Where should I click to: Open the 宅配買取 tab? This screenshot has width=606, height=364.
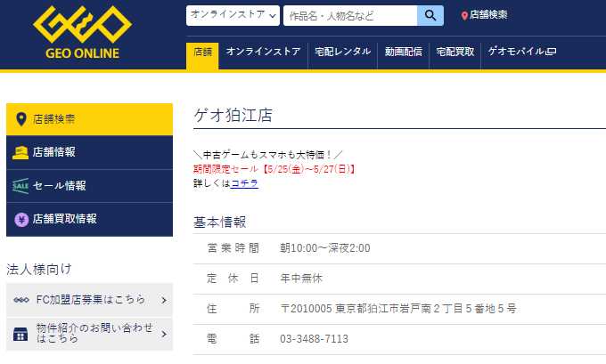click(454, 52)
